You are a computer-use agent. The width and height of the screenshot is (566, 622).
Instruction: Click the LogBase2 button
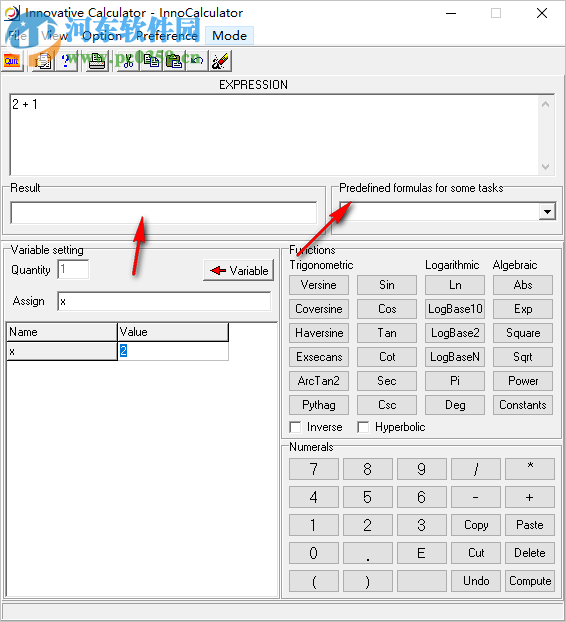pos(455,333)
